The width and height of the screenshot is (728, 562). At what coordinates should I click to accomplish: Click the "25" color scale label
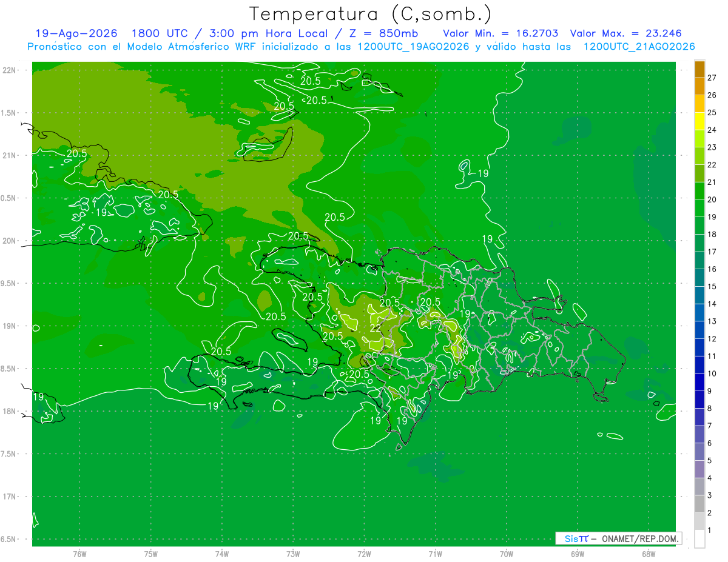[712, 112]
